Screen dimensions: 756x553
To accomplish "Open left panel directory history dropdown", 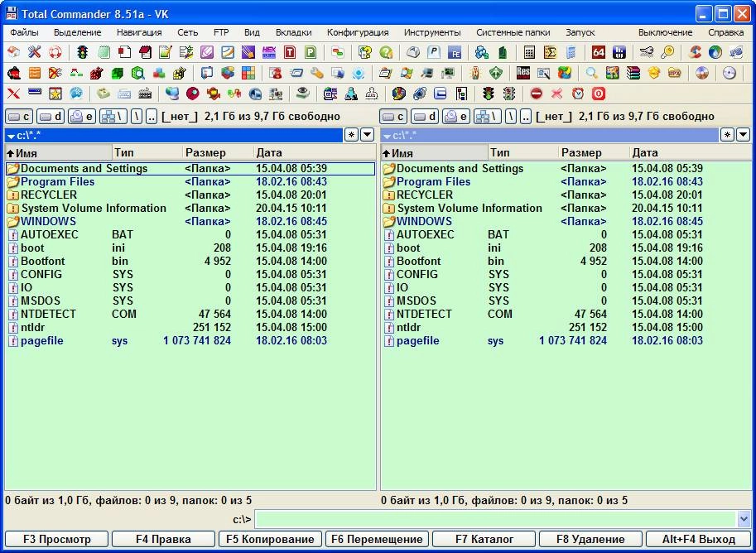I will click(x=368, y=135).
